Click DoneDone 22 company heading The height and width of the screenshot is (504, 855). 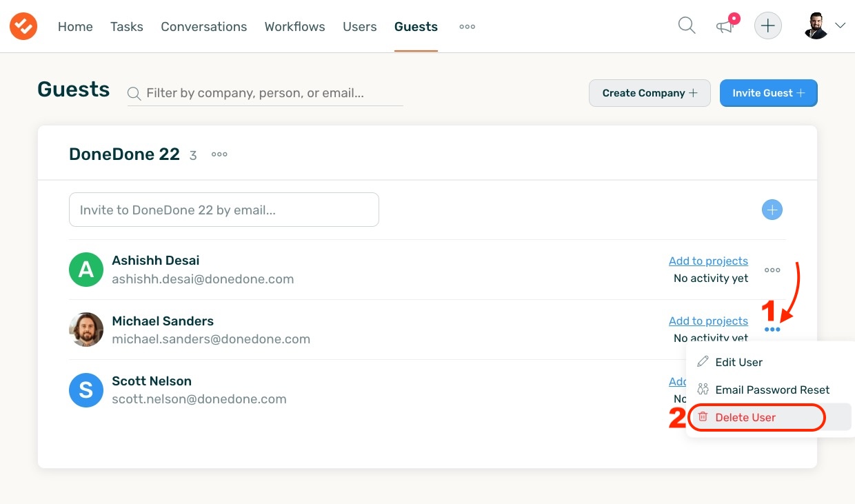click(x=124, y=154)
